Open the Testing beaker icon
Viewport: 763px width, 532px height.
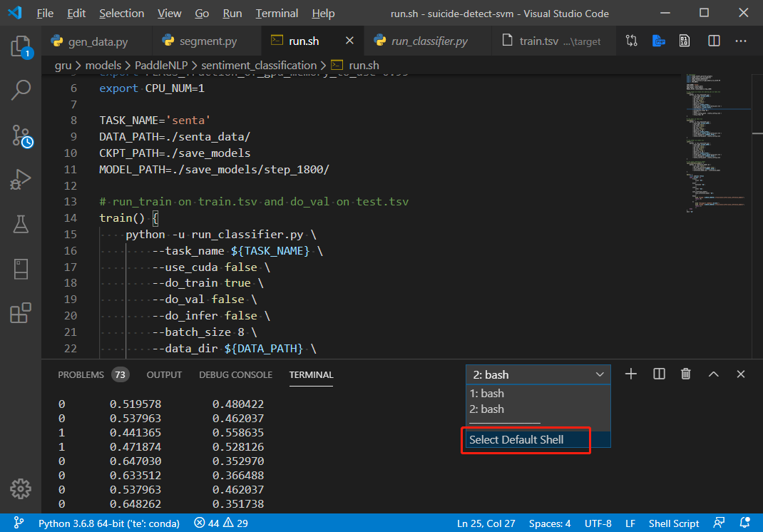[21, 225]
